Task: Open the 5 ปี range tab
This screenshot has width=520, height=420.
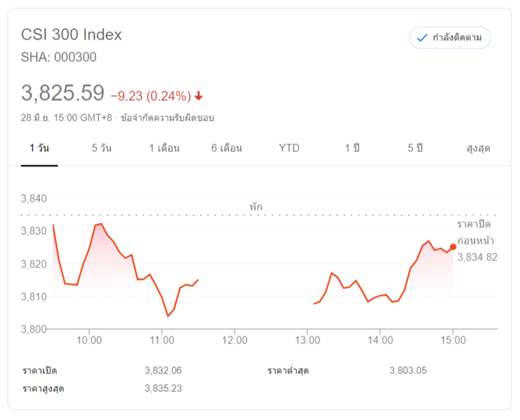Action: (415, 148)
